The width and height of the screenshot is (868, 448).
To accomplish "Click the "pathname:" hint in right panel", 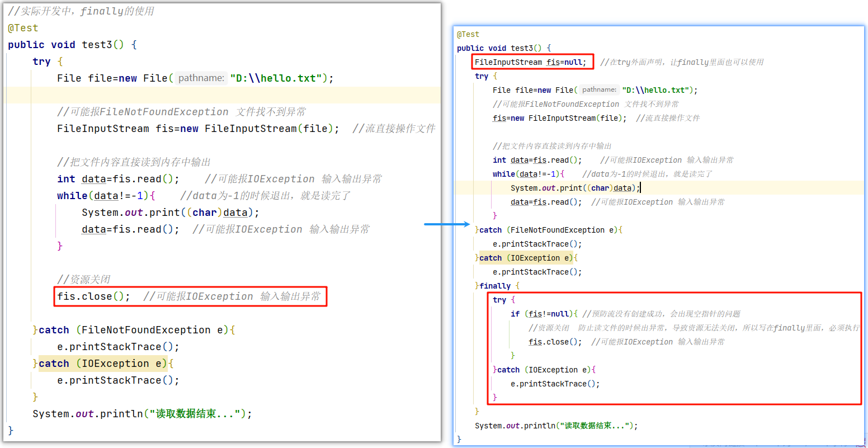I will pos(599,89).
